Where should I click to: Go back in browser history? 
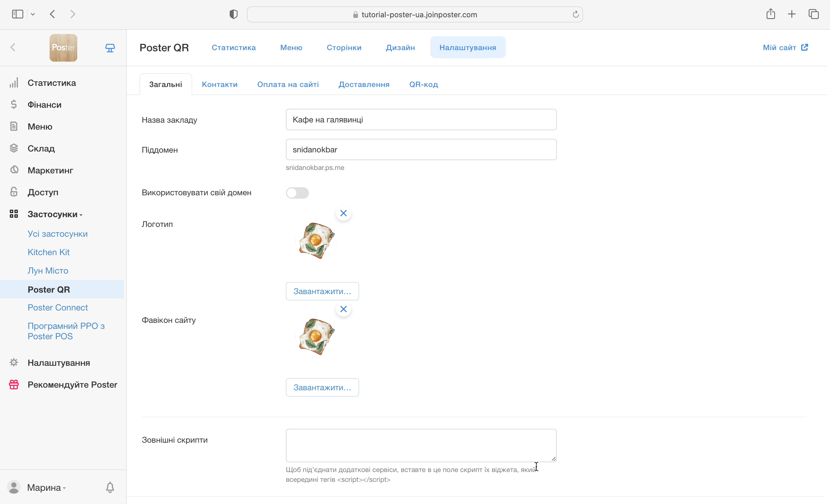[52, 14]
